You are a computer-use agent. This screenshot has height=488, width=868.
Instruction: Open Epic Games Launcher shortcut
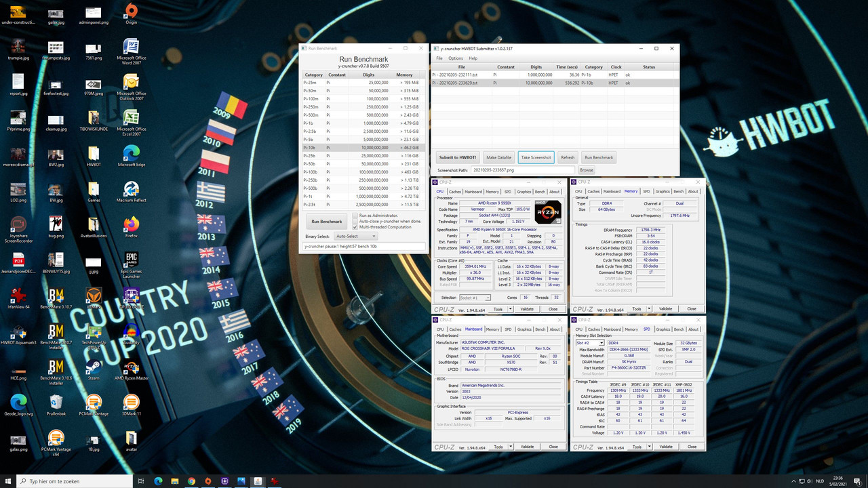pyautogui.click(x=132, y=265)
